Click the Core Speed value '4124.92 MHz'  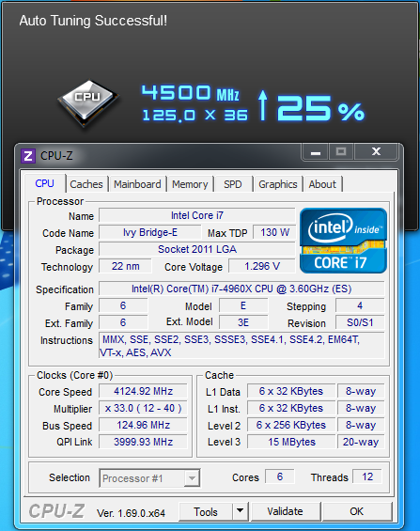pos(143,391)
